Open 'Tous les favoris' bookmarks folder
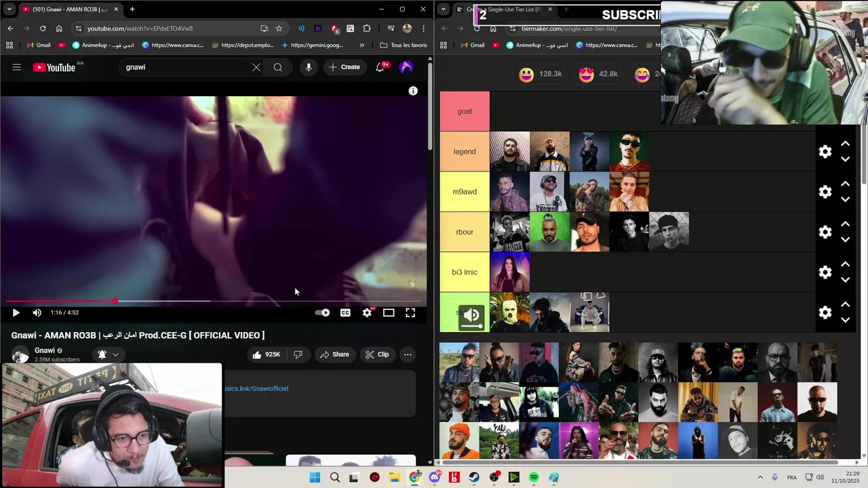This screenshot has height=488, width=868. click(403, 45)
